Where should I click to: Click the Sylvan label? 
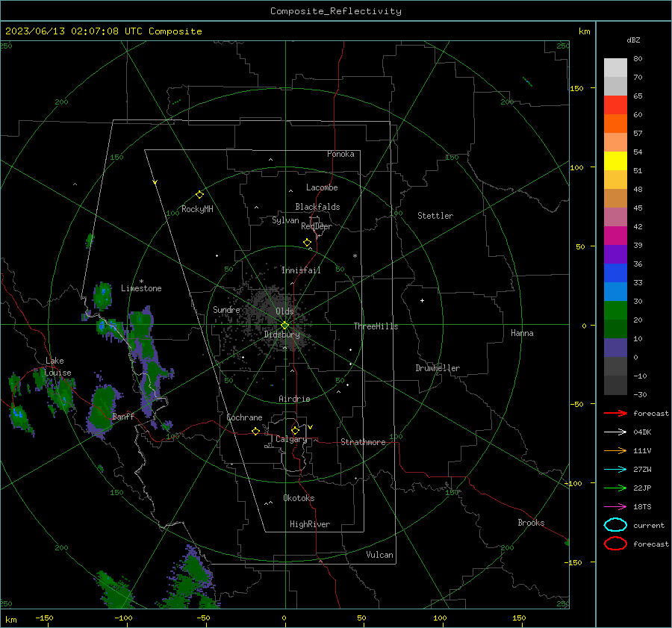tap(285, 220)
